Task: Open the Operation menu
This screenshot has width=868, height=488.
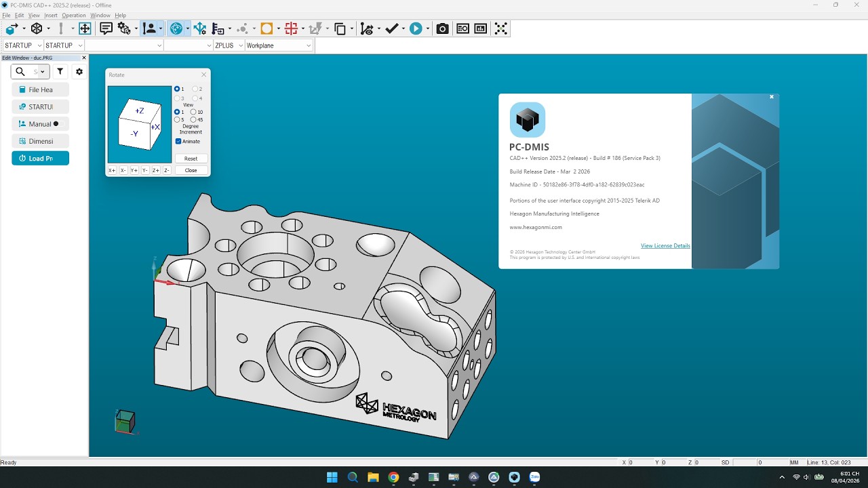Action: [74, 15]
